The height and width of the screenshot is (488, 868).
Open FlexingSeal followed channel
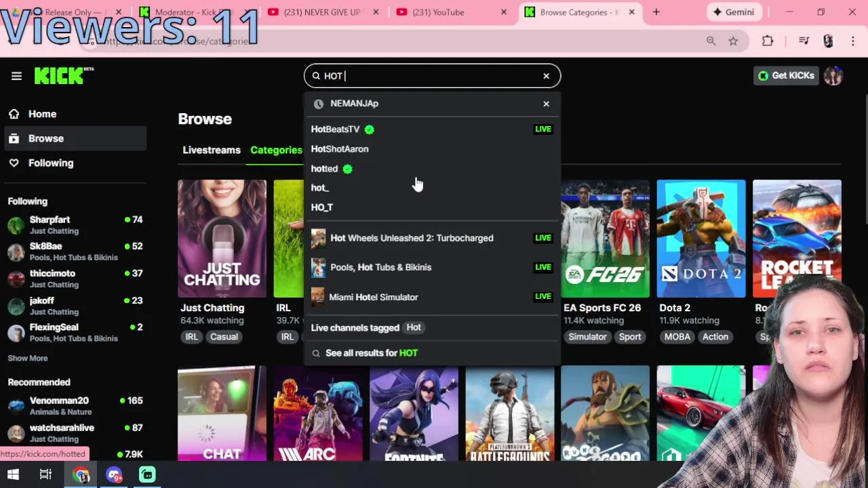click(75, 332)
